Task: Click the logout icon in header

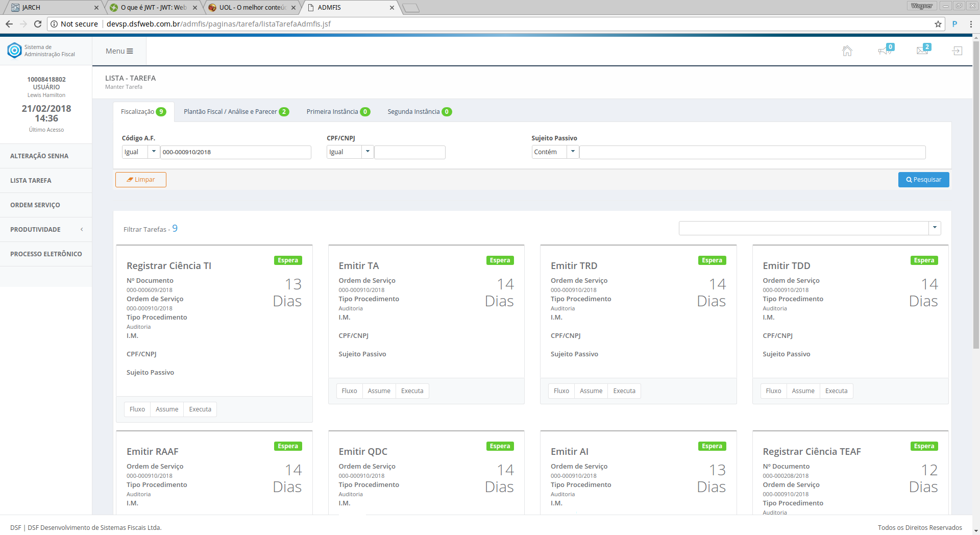Action: 957,51
